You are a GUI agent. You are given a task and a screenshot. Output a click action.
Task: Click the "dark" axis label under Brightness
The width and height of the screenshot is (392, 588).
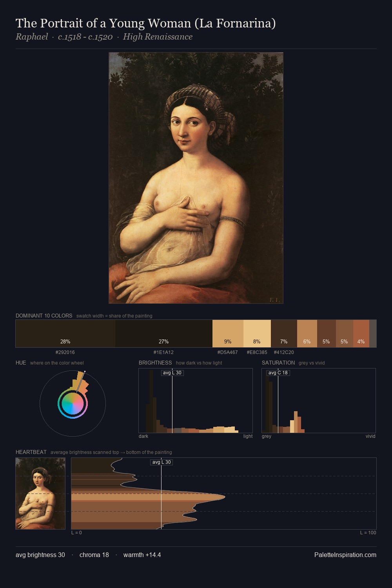[x=143, y=436]
